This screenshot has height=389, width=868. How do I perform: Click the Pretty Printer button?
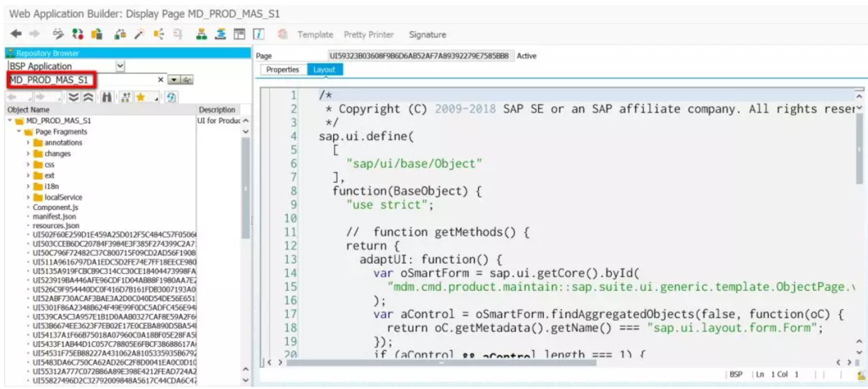click(368, 34)
